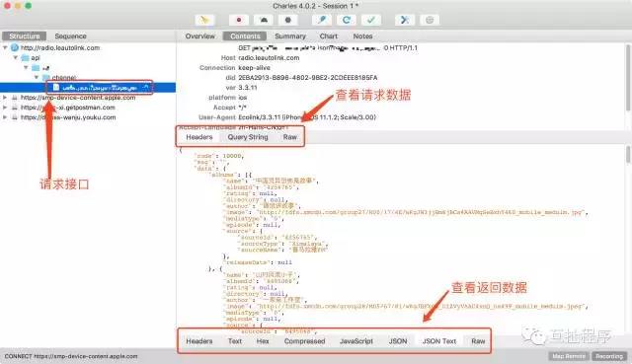Show the response JavaScript tab
Image resolution: width=632 pixels, height=364 pixels.
pyautogui.click(x=356, y=341)
